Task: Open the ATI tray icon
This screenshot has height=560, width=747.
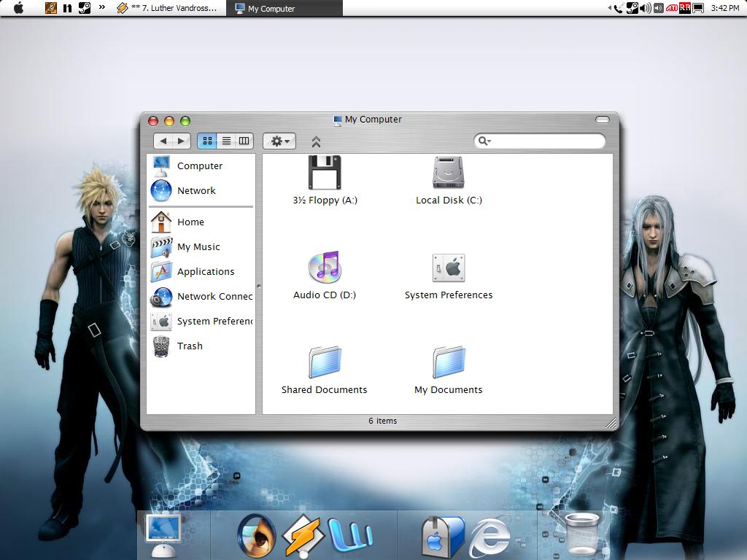Action: [x=672, y=8]
